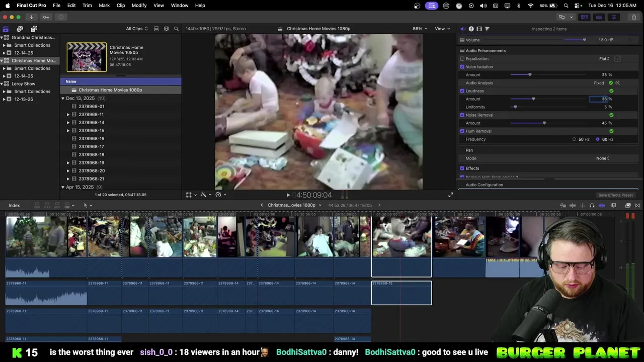Open the Titles and Generators sidebar
Image resolution: width=644 pixels, height=362 pixels.
(x=34, y=29)
